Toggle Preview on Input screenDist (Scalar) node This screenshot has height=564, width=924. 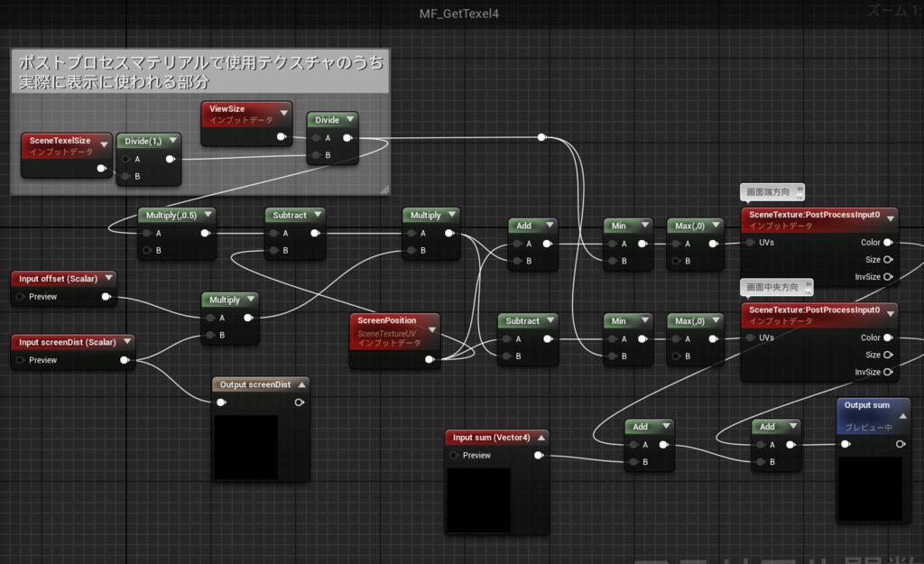tap(21, 360)
